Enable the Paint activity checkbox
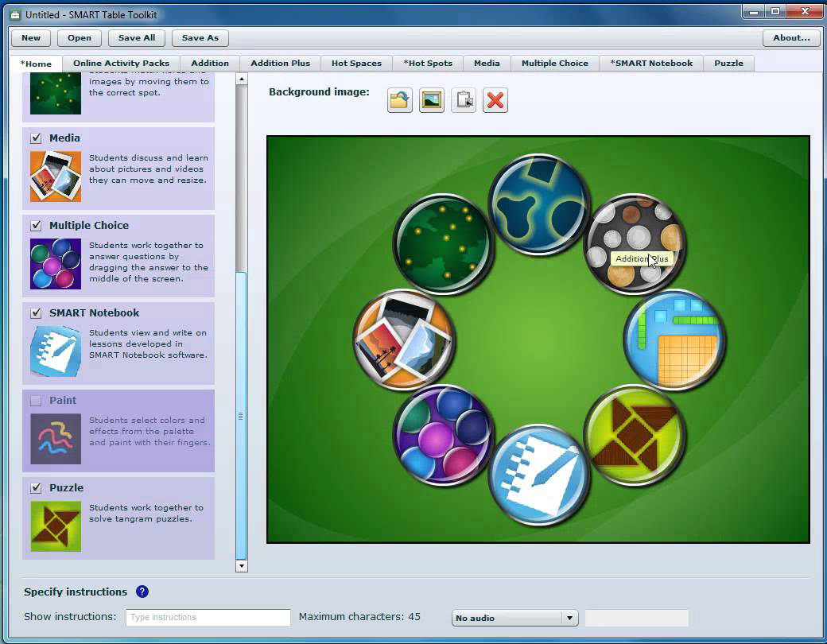Image resolution: width=827 pixels, height=644 pixels. click(36, 401)
